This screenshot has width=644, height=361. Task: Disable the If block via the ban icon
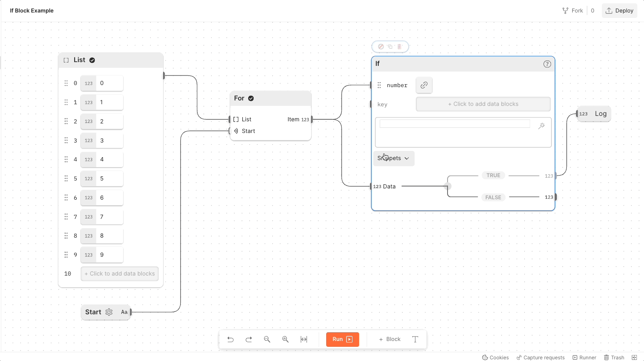click(x=381, y=47)
